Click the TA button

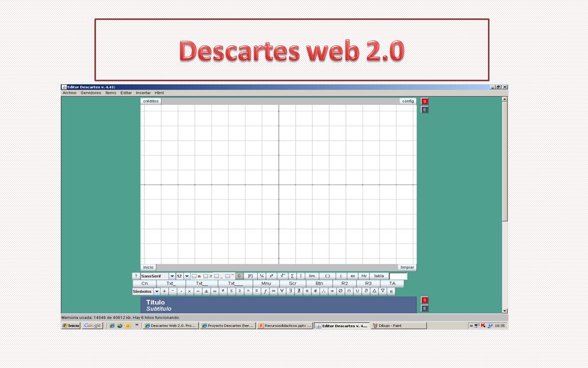click(392, 284)
